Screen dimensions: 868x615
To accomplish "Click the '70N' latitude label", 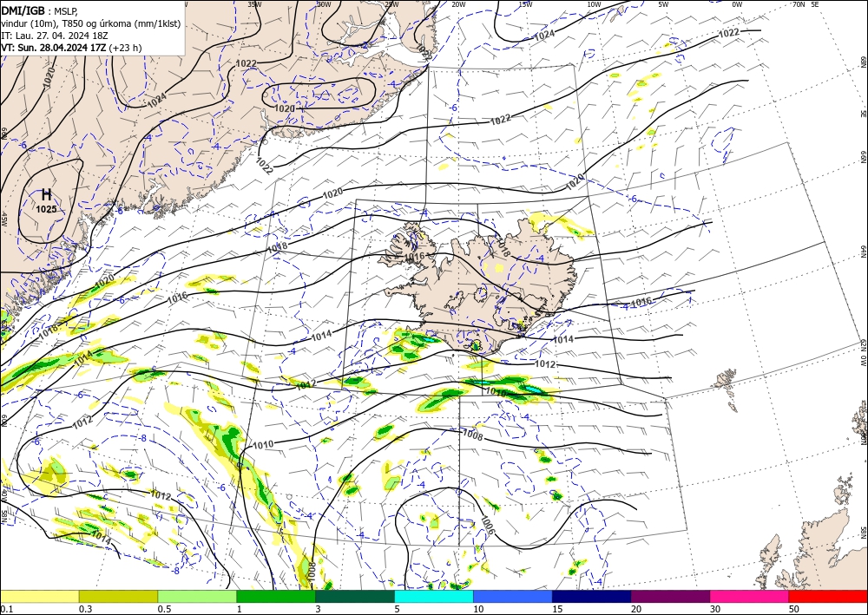I will (799, 4).
